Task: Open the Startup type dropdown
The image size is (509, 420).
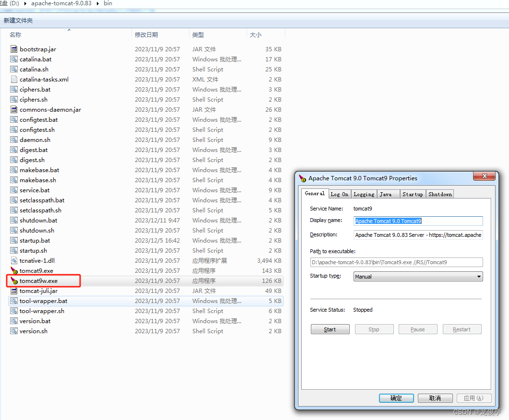Action: [x=418, y=277]
